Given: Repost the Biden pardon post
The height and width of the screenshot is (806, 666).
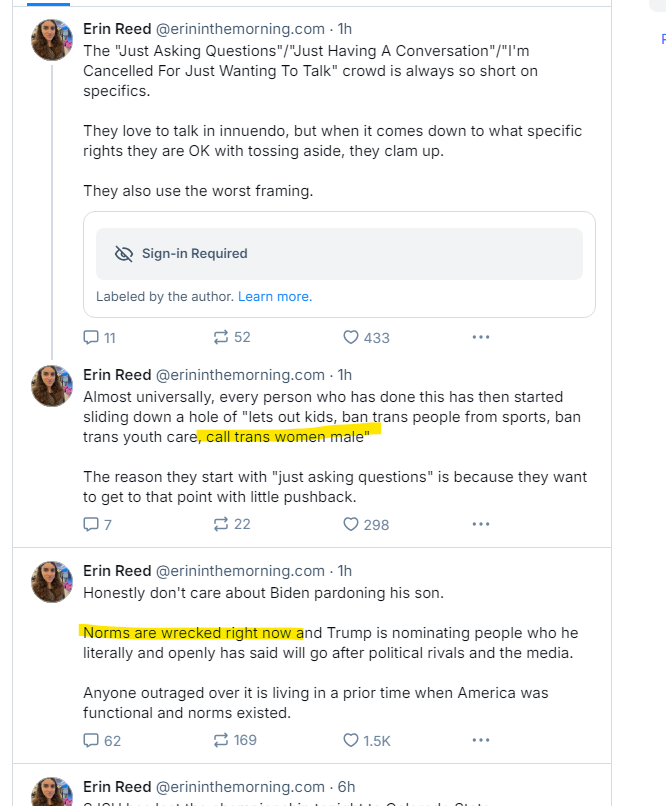Looking at the screenshot, I should [x=221, y=741].
